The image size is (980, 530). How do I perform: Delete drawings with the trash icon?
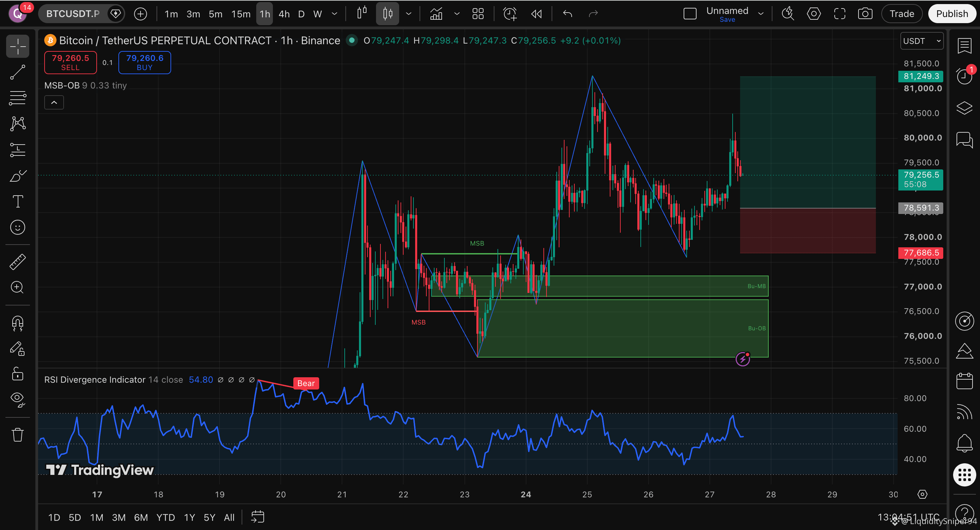(17, 434)
